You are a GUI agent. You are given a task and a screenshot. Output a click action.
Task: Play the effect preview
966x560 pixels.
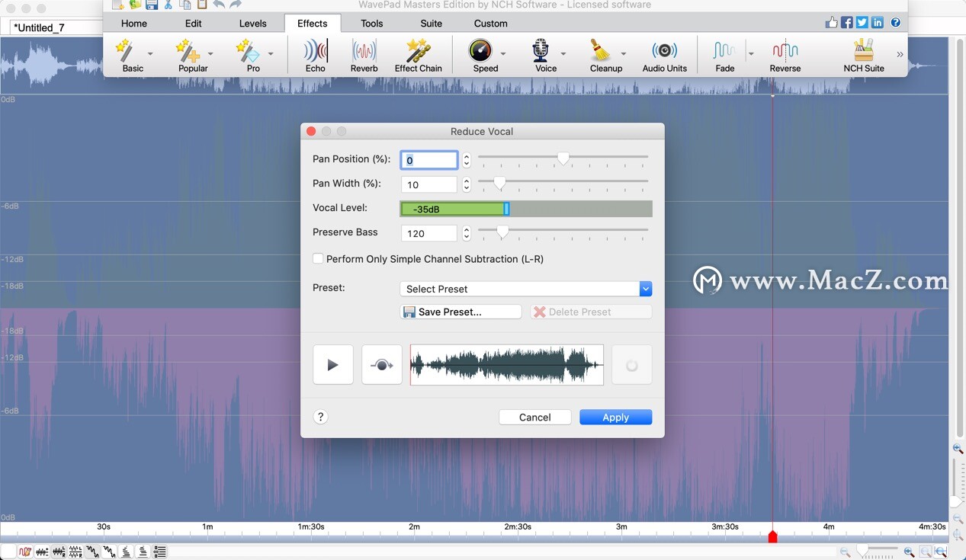coord(332,365)
